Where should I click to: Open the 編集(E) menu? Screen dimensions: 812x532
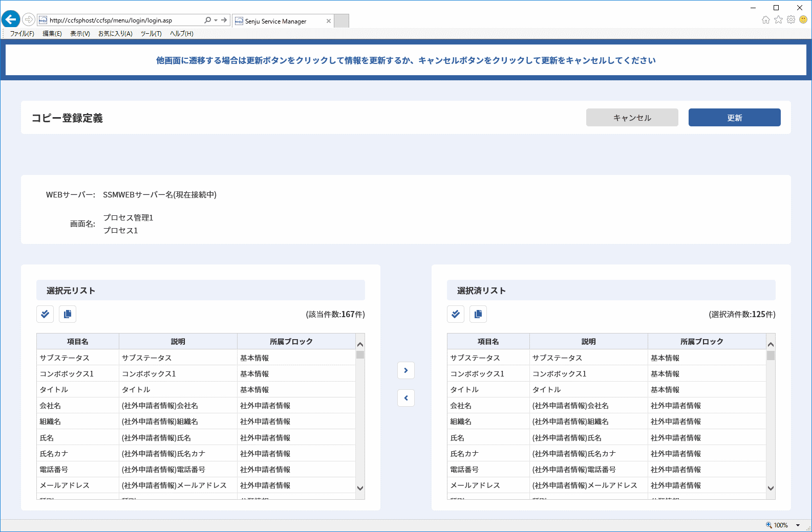pyautogui.click(x=52, y=34)
